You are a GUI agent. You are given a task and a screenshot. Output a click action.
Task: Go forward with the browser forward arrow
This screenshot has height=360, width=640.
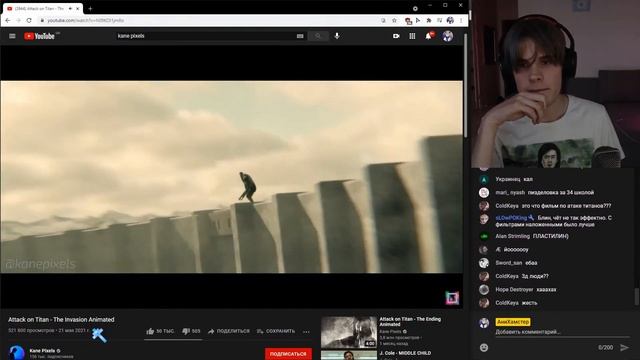(18, 20)
